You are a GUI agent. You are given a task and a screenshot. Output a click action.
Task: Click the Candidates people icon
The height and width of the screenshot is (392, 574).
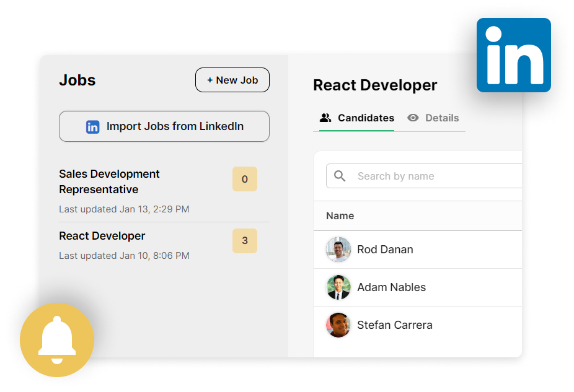[x=325, y=118]
